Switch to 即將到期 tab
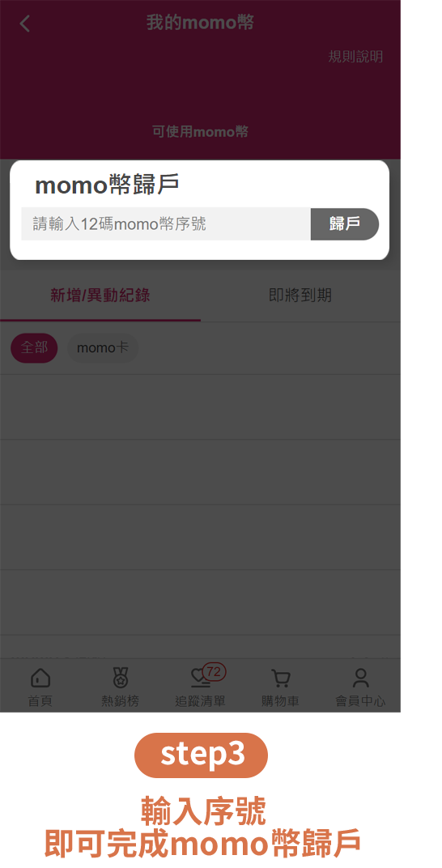The image size is (442, 868). pyautogui.click(x=300, y=295)
